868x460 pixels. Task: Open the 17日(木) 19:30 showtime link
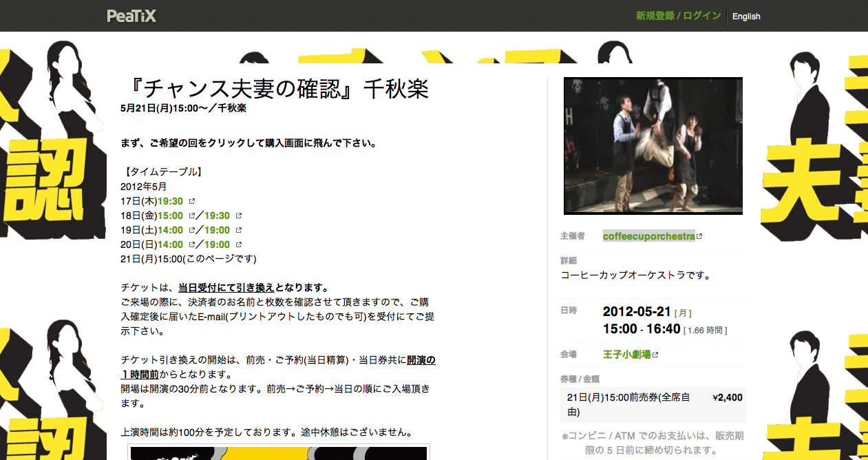170,201
